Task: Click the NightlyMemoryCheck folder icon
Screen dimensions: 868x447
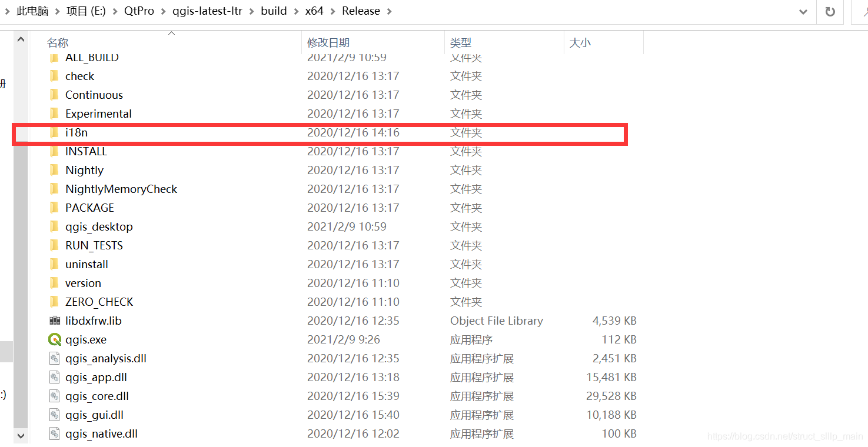Action: click(x=54, y=189)
